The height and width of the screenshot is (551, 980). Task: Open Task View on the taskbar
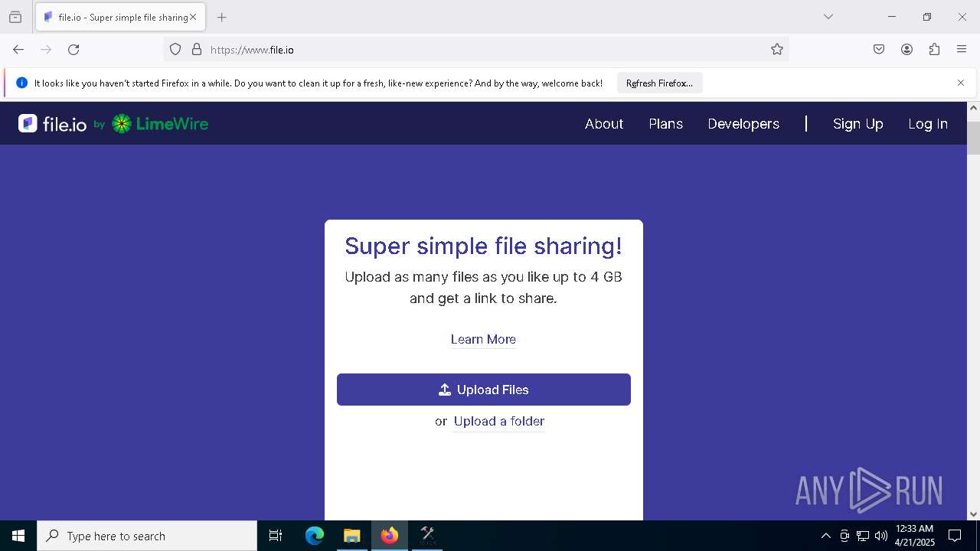click(276, 536)
